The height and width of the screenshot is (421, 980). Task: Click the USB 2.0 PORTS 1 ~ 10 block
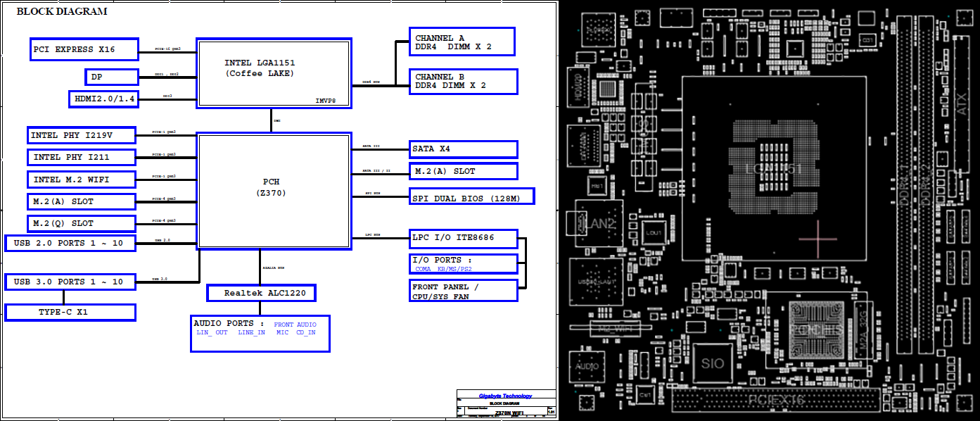click(70, 243)
